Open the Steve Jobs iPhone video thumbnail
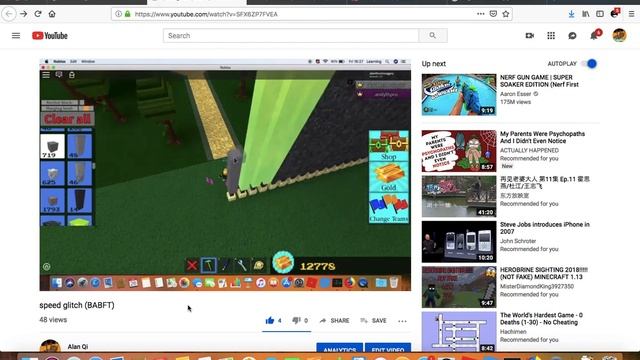 (x=459, y=242)
